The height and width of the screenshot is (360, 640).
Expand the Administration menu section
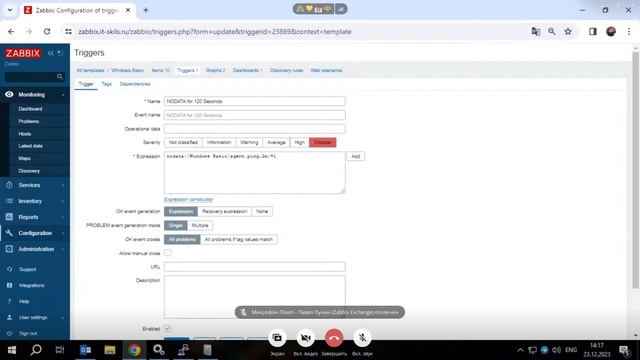pyautogui.click(x=63, y=249)
